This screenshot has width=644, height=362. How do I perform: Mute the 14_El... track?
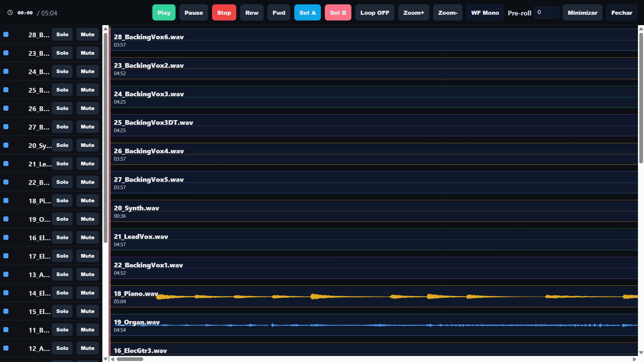(x=88, y=293)
